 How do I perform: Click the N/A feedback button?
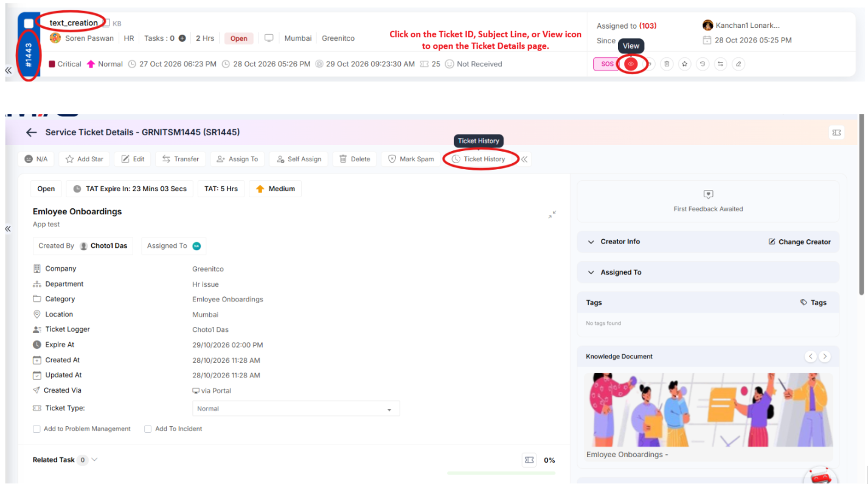click(36, 160)
